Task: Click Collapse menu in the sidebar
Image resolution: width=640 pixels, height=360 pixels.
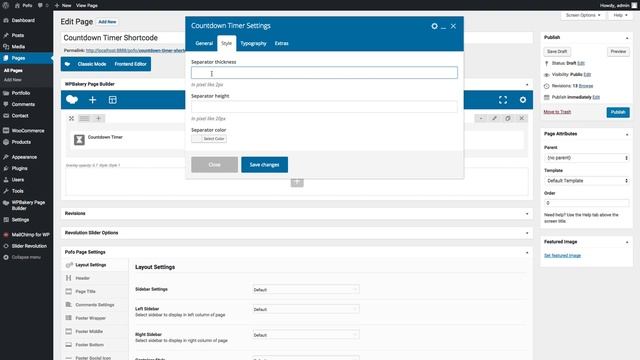Action: click(27, 257)
